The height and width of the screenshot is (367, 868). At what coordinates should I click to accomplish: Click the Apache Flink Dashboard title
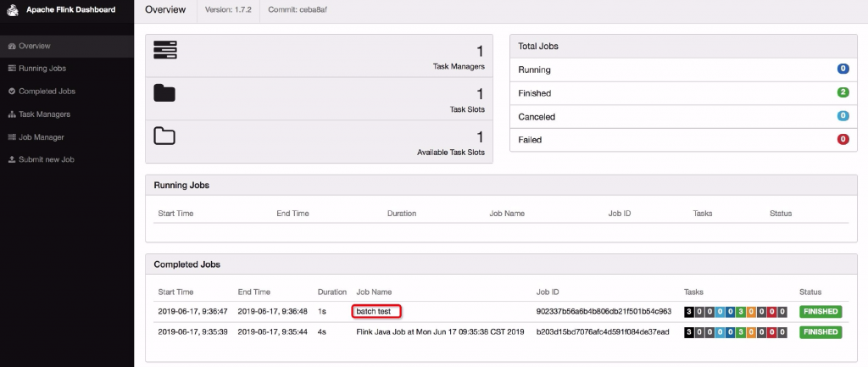[x=71, y=10]
